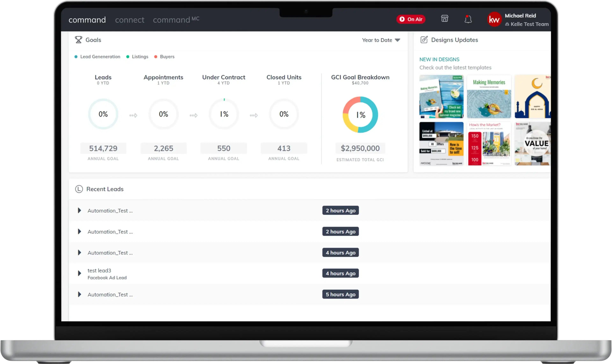This screenshot has height=364, width=612.
Task: Expand the first Automation_Test lead, first of two marked 2 hours Ago
Action: pyautogui.click(x=79, y=211)
